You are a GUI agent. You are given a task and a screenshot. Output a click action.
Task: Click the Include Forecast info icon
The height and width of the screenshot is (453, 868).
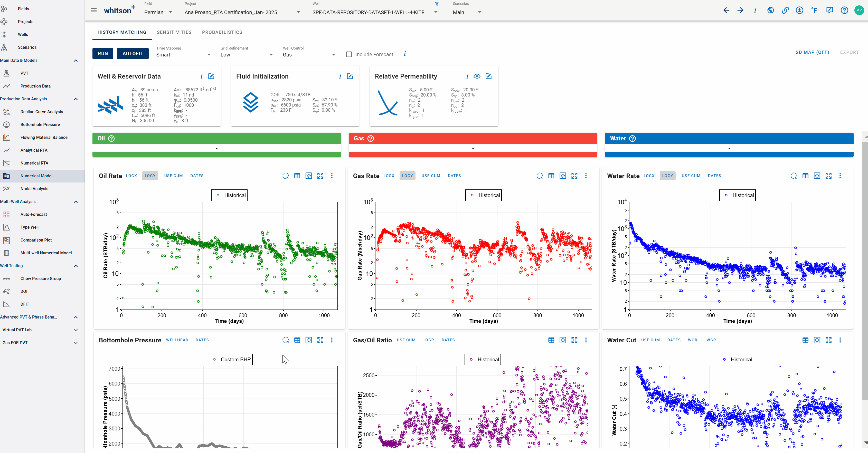tap(404, 54)
